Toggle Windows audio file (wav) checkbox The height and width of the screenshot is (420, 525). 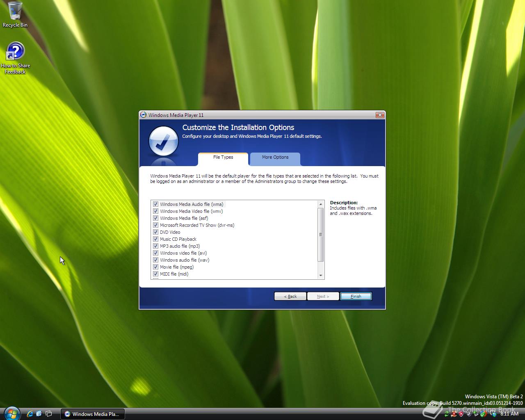[155, 260]
